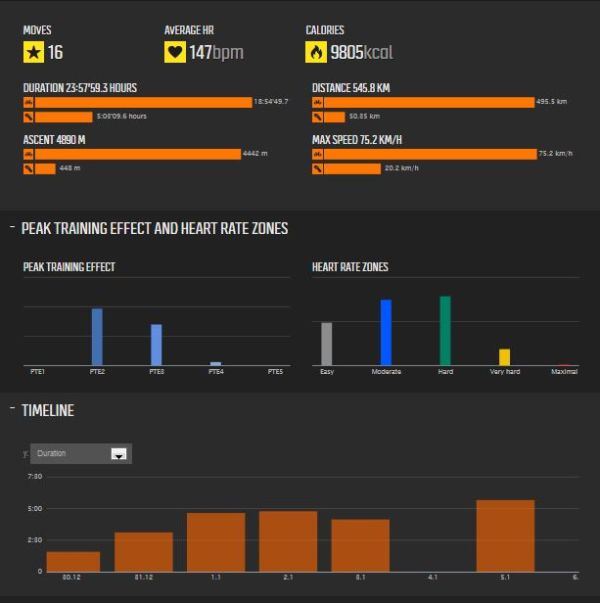Viewport: 600px width, 603px height.
Task: Click the blue Moderate heart rate zone bar
Action: (x=386, y=333)
